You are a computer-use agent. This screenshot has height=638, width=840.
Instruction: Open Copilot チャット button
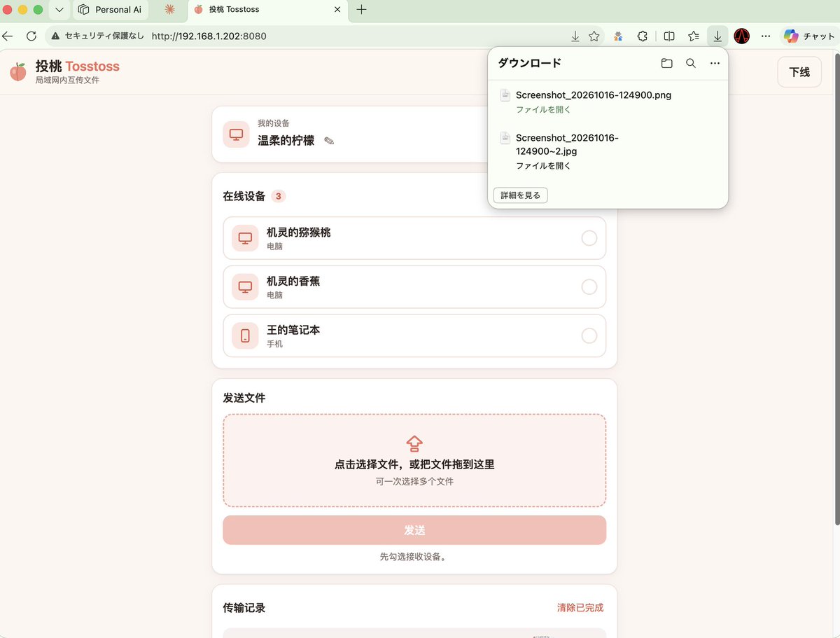[x=808, y=36]
